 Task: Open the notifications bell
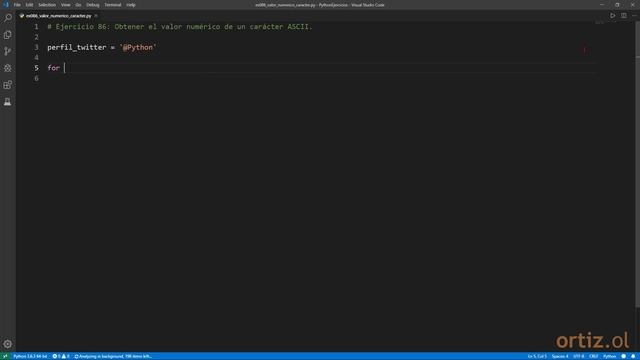pos(633,356)
